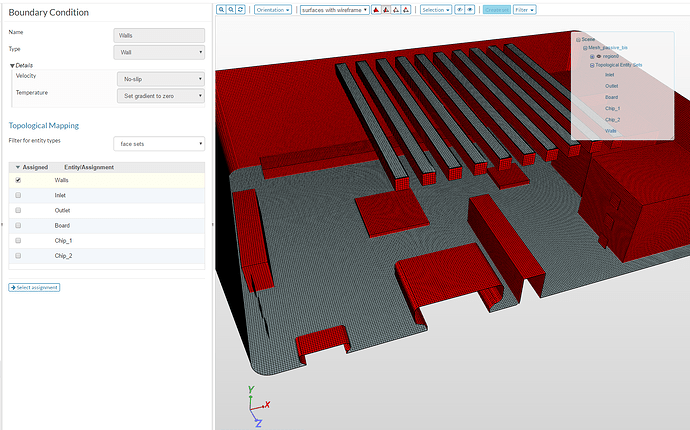690x430 pixels.
Task: Check the Inlet assignment checkbox
Action: coord(18,196)
